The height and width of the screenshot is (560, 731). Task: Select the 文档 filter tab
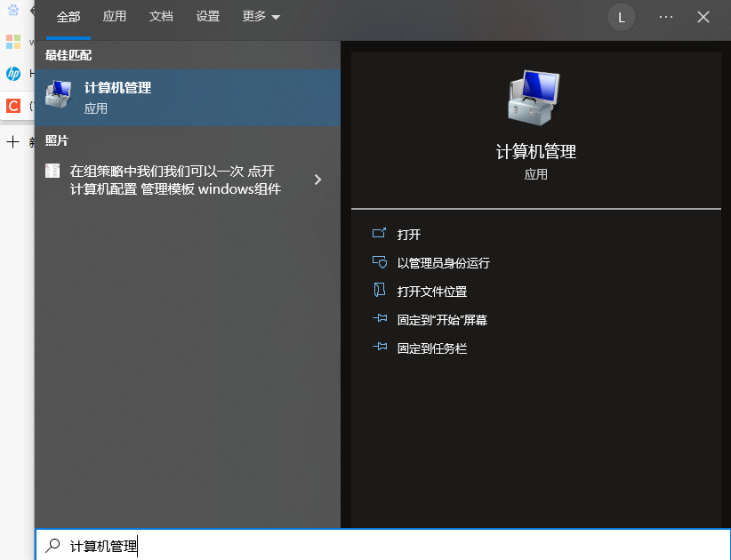coord(161,16)
